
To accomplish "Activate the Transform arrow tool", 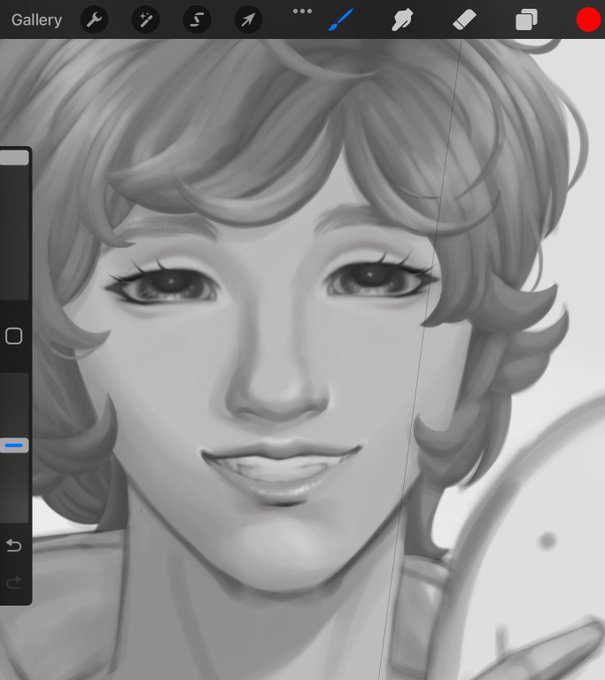I will [248, 20].
